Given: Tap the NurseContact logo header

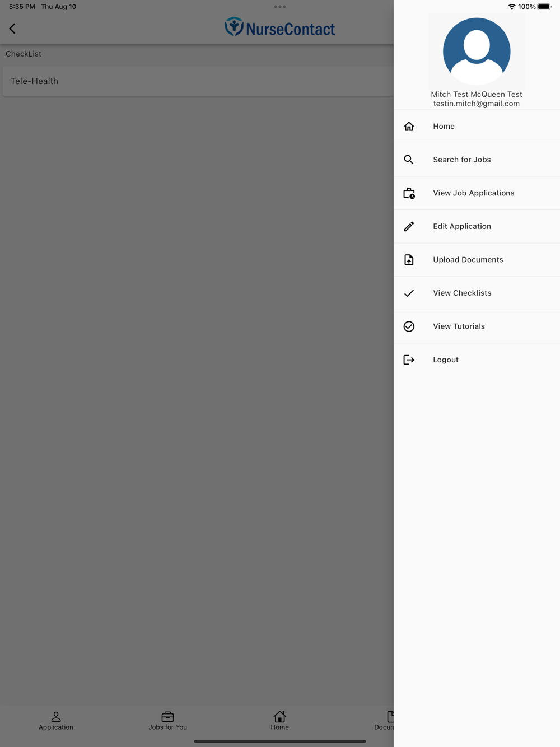Looking at the screenshot, I should pos(280,27).
